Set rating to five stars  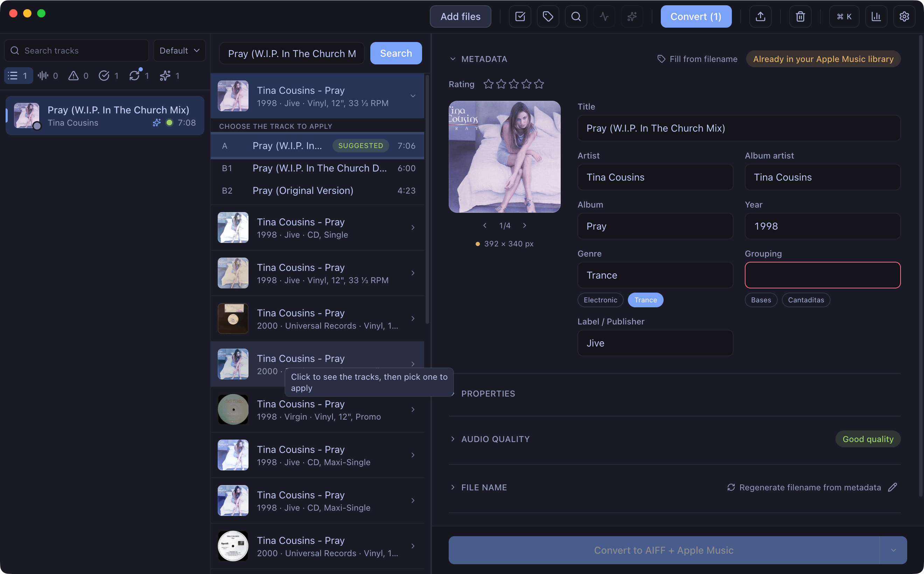539,84
